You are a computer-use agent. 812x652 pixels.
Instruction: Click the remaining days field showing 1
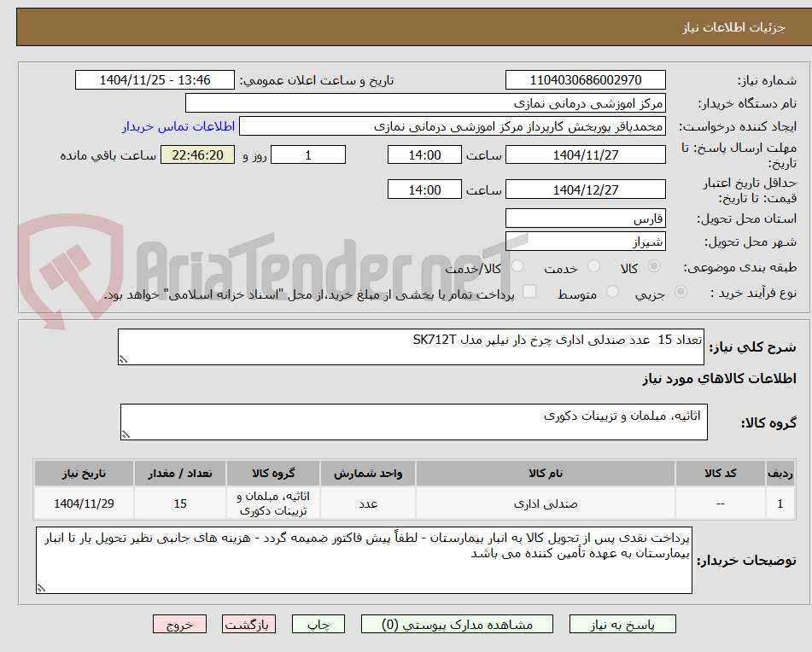pos(308,154)
